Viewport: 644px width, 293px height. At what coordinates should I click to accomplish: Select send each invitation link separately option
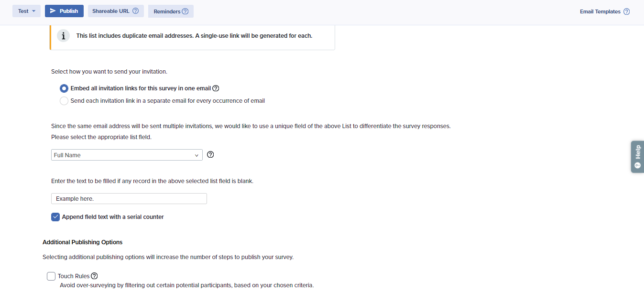[64, 101]
